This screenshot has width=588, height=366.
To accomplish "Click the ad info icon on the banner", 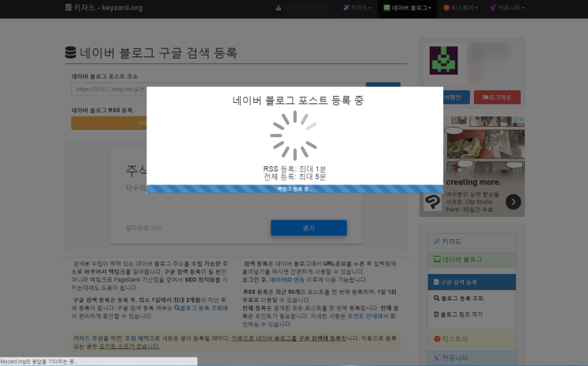I will click(x=516, y=120).
